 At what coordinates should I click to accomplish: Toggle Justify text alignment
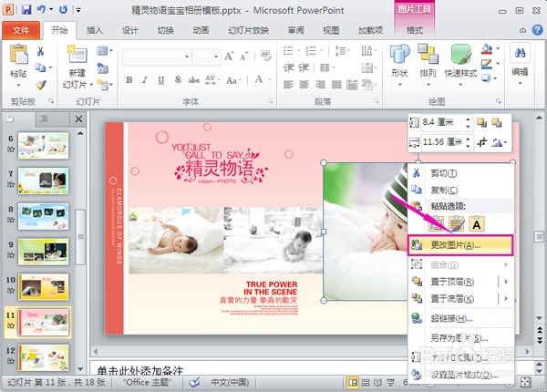pos(336,85)
